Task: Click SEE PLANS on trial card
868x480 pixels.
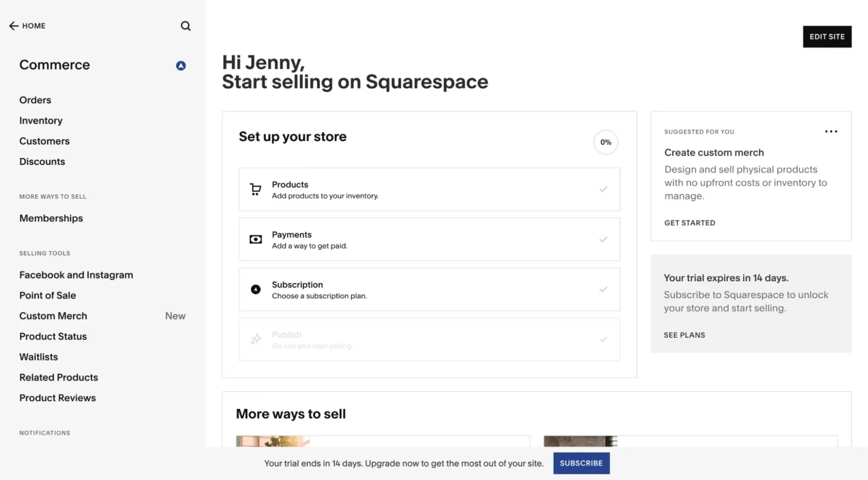Action: coord(684,335)
